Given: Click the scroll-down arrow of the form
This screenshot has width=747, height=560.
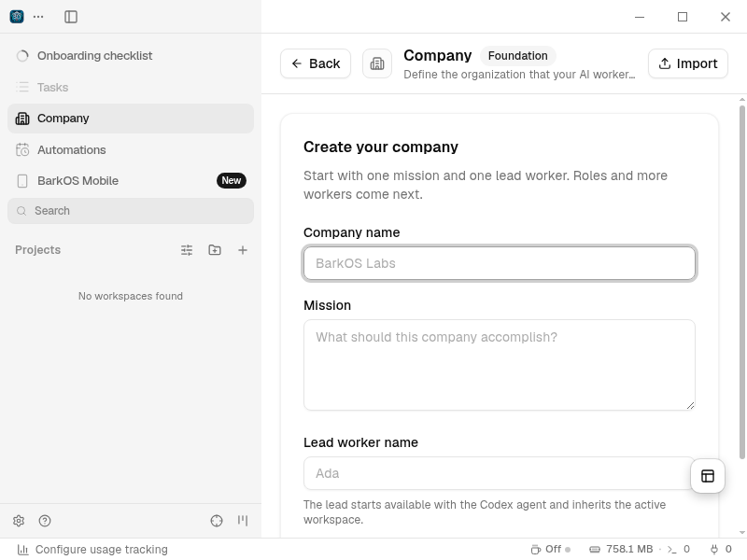Looking at the screenshot, I should coord(742,532).
